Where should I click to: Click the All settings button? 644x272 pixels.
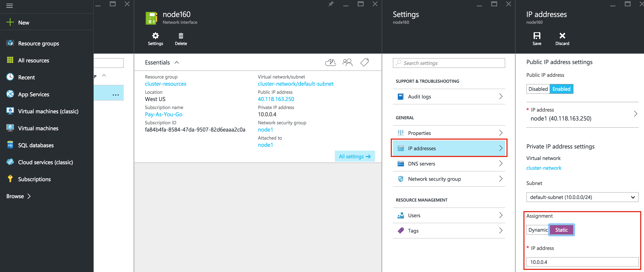[355, 156]
